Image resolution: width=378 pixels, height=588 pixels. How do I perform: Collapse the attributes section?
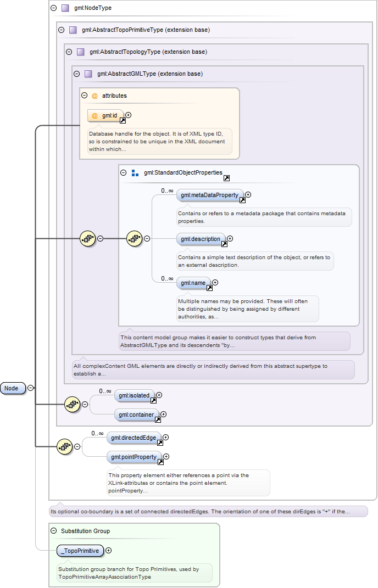click(85, 96)
